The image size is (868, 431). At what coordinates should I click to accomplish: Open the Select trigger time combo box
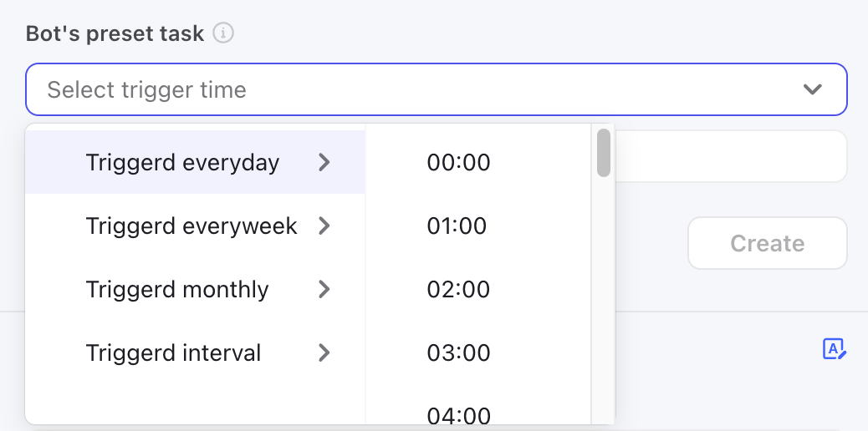tap(437, 89)
